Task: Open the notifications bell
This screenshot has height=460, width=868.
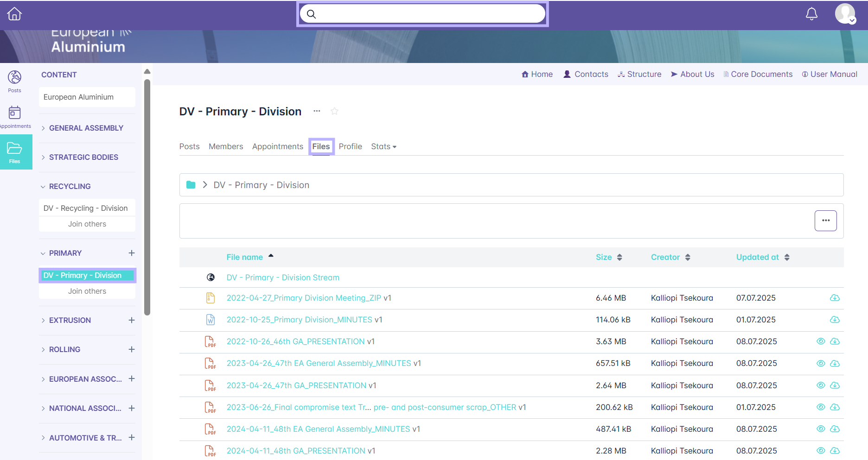Action: [811, 14]
